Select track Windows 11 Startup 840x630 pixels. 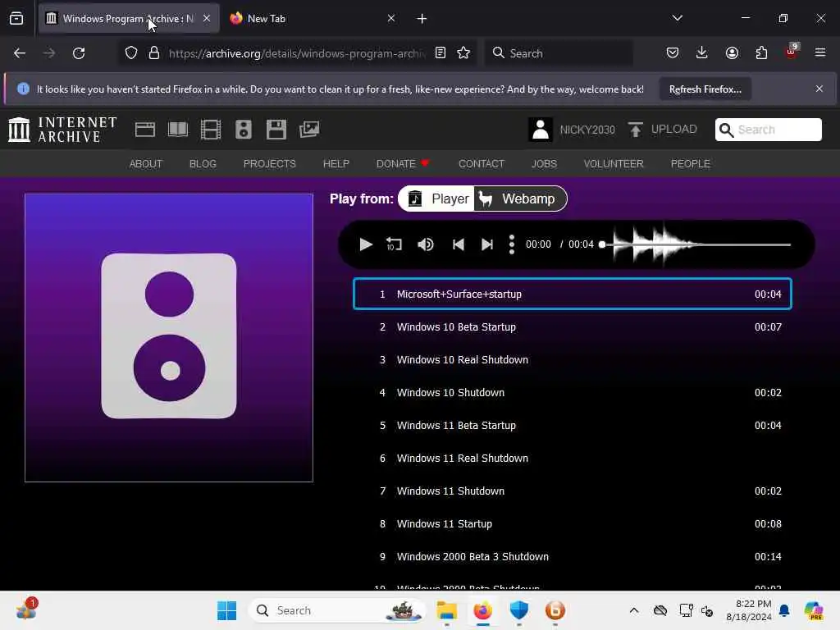[572, 524]
